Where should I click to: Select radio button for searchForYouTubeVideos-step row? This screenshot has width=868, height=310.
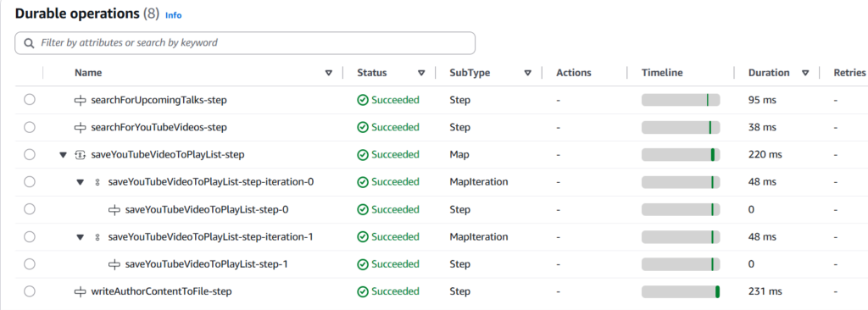tap(30, 127)
